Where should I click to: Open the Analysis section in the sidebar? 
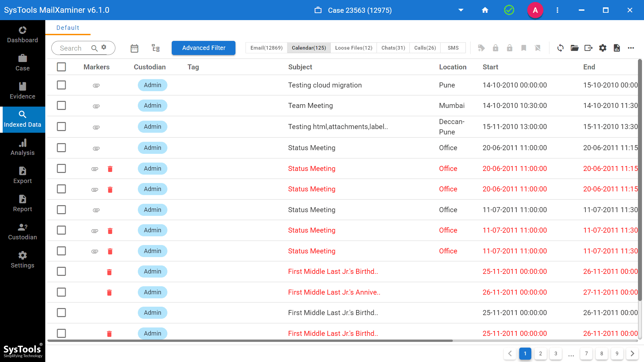(x=22, y=147)
